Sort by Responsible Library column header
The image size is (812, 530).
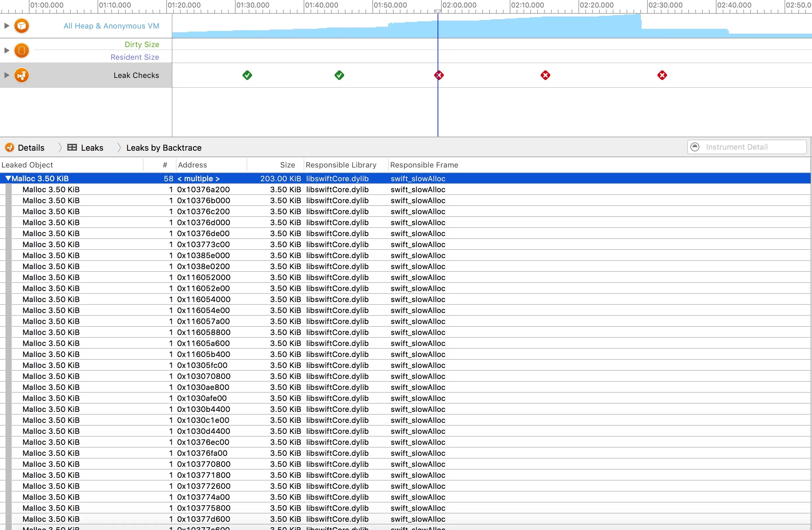click(341, 165)
